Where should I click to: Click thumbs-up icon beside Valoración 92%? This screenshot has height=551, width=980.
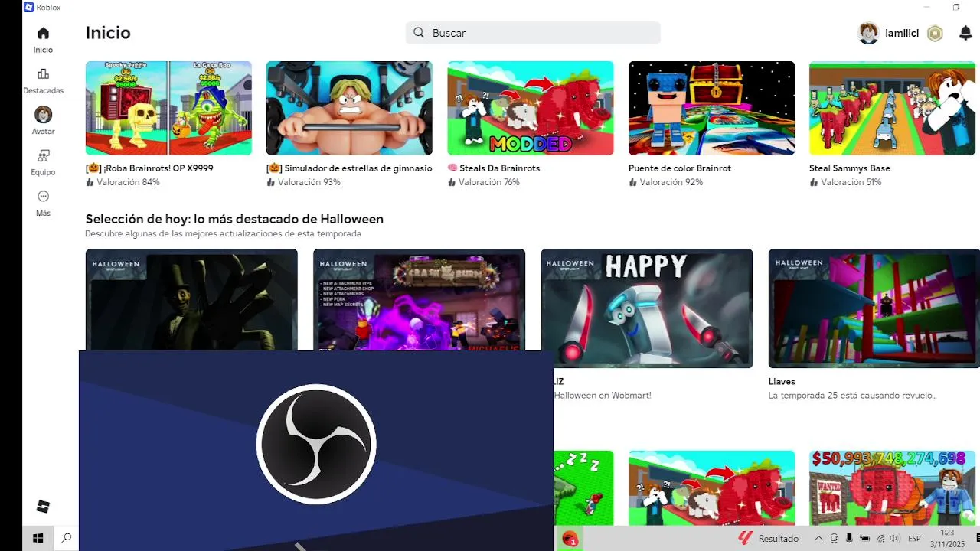tap(632, 182)
